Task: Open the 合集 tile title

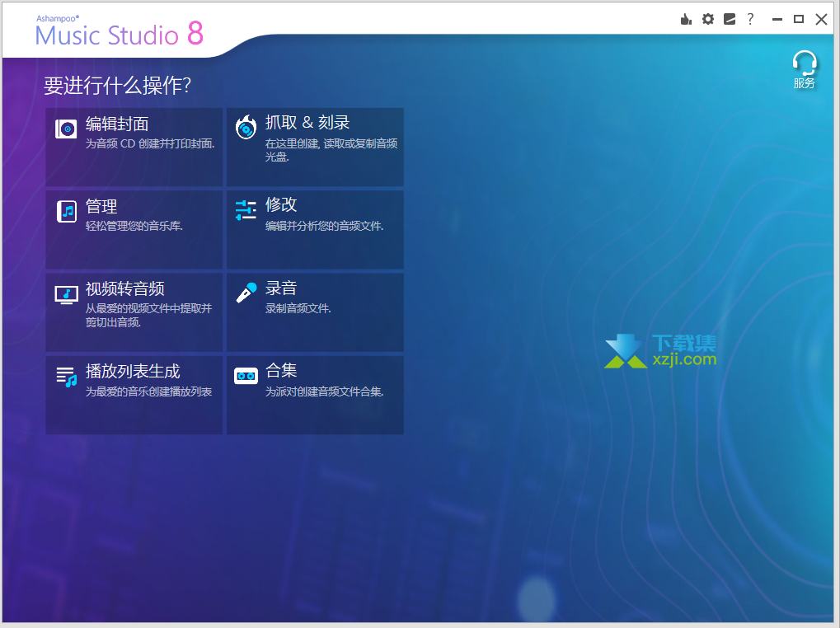Action: click(281, 370)
